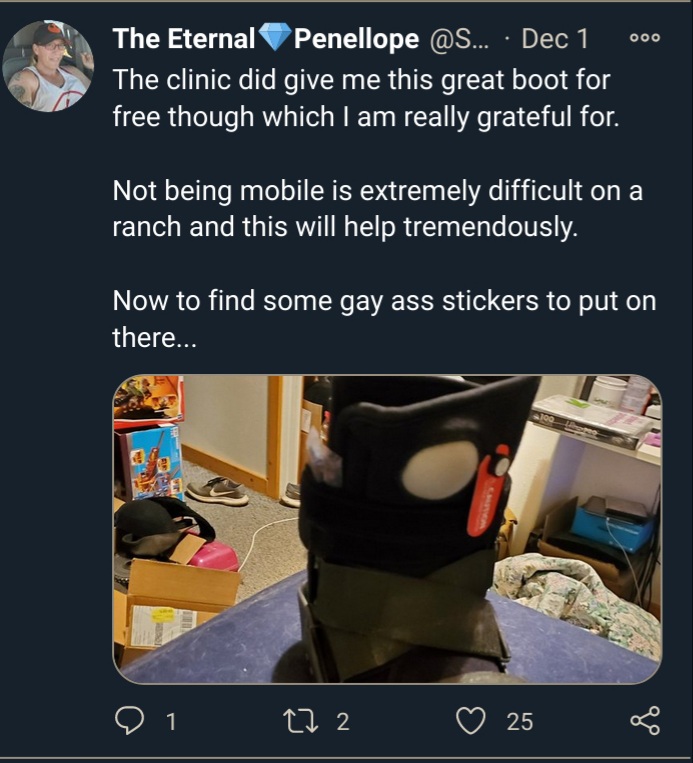Like the tweet with the heart icon
Viewport: 693px width, 763px height.
[471, 721]
